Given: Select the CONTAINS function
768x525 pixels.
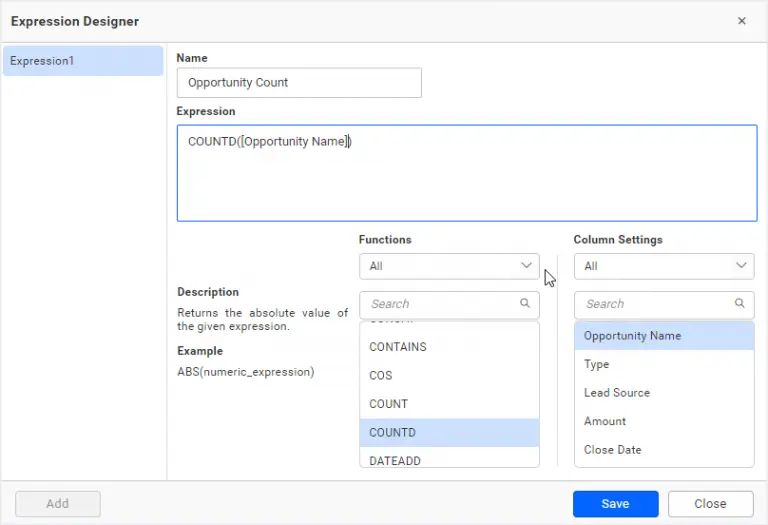Looking at the screenshot, I should pos(398,347).
